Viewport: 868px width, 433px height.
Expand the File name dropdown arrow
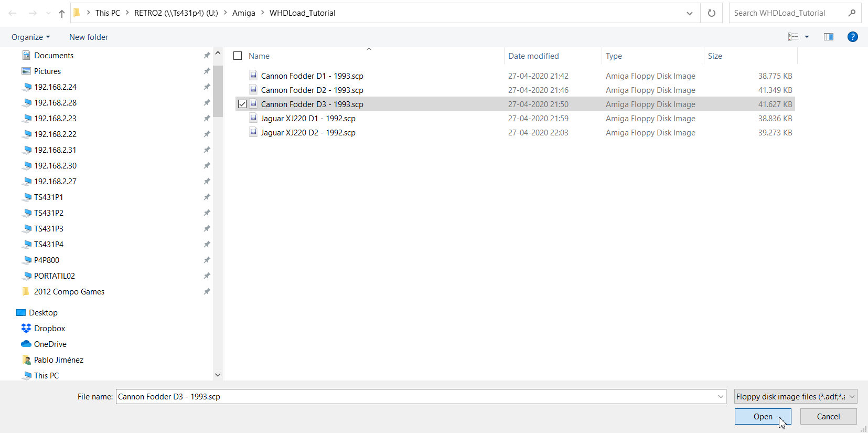(721, 397)
